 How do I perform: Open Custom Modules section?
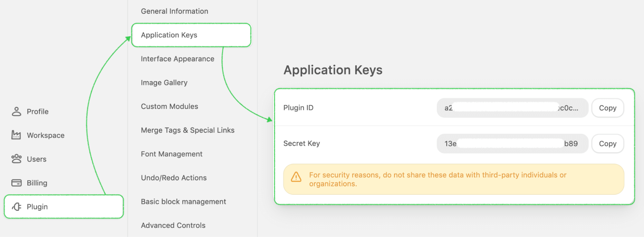169,106
